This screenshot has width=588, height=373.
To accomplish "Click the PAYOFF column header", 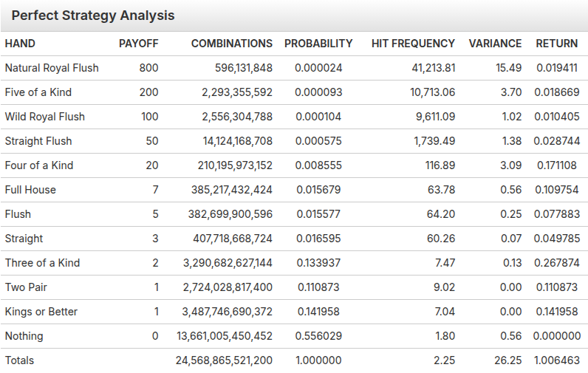I will coord(138,44).
